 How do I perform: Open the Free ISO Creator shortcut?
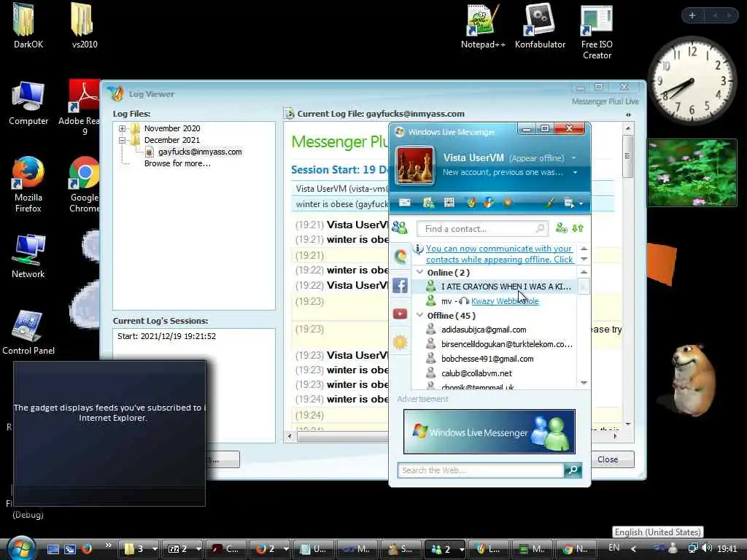[x=597, y=31]
